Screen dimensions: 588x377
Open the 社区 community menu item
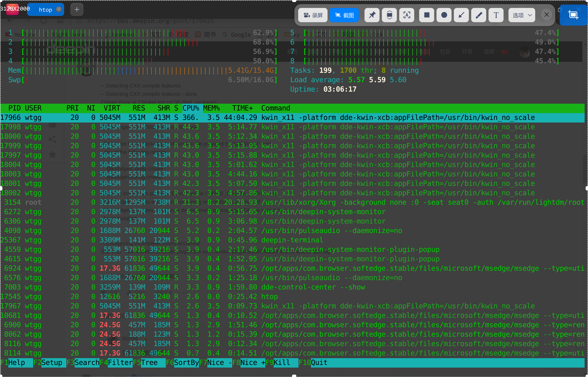point(445,52)
